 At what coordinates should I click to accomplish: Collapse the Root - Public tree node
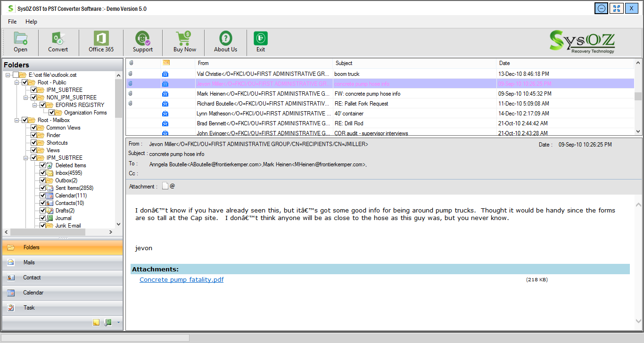(x=17, y=82)
